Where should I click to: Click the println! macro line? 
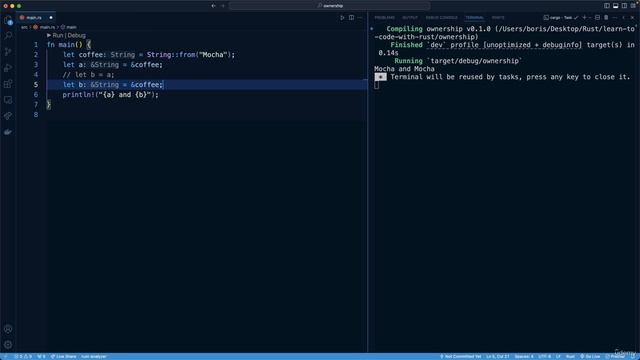click(111, 95)
